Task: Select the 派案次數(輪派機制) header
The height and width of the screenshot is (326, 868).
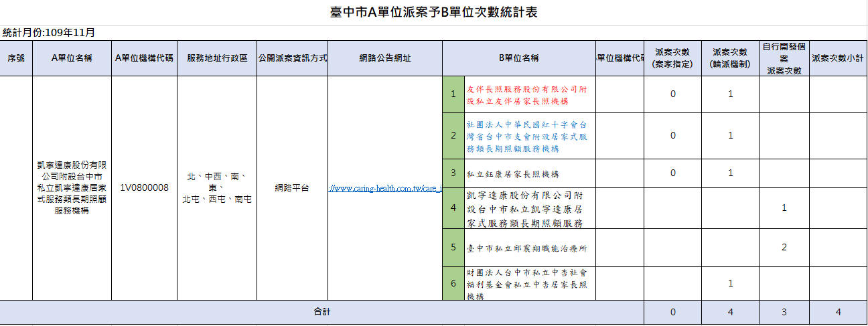Action: 730,58
